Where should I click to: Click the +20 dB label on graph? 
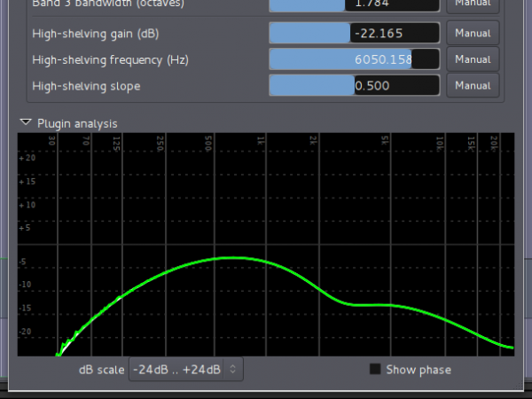pyautogui.click(x=27, y=158)
